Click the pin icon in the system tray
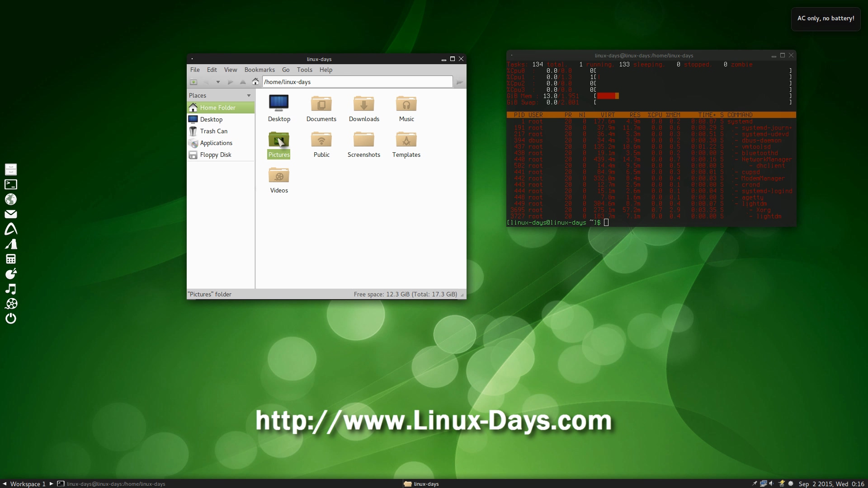Screen dimensions: 868x488 coord(755,483)
